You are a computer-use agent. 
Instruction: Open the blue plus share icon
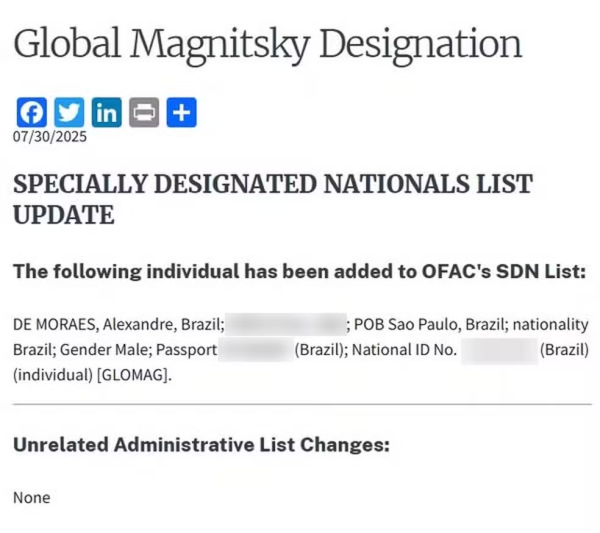pos(181,113)
